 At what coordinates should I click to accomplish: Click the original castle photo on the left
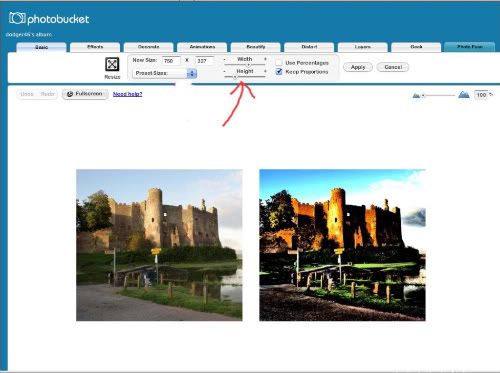159,245
